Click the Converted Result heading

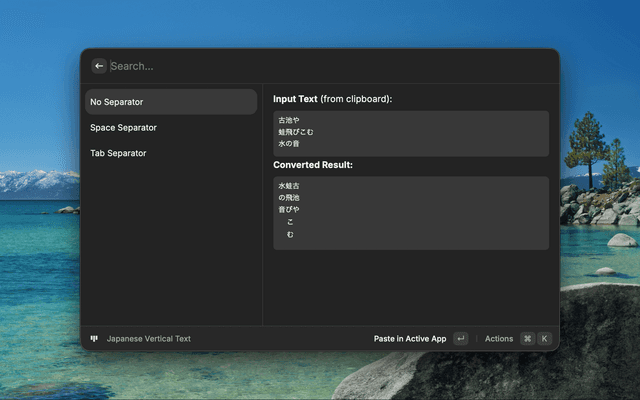pyautogui.click(x=313, y=165)
